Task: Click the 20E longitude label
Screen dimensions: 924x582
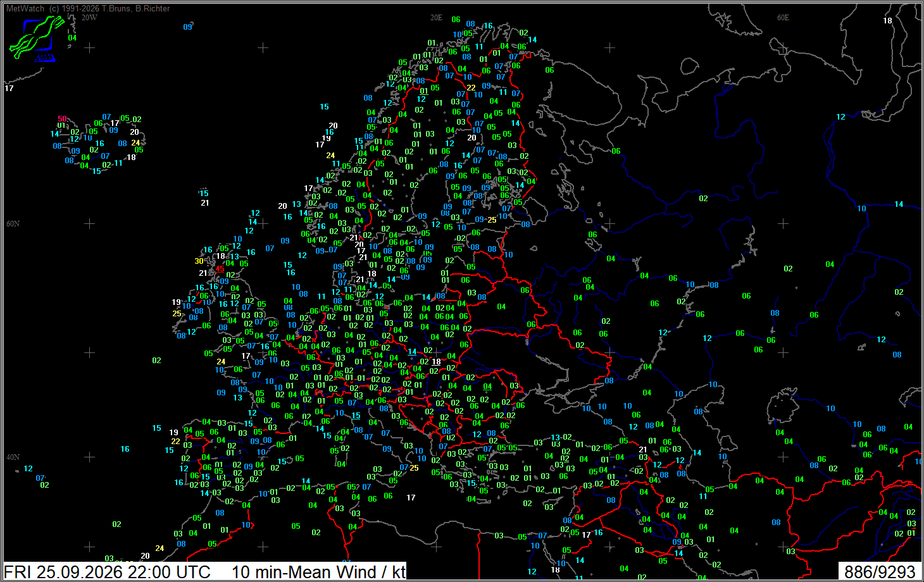Action: point(436,18)
